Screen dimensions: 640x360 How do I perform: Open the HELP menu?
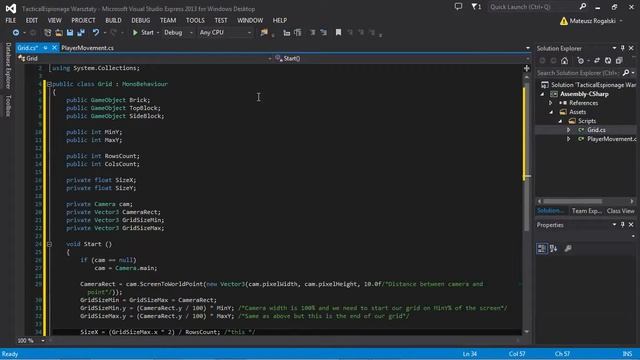280,20
